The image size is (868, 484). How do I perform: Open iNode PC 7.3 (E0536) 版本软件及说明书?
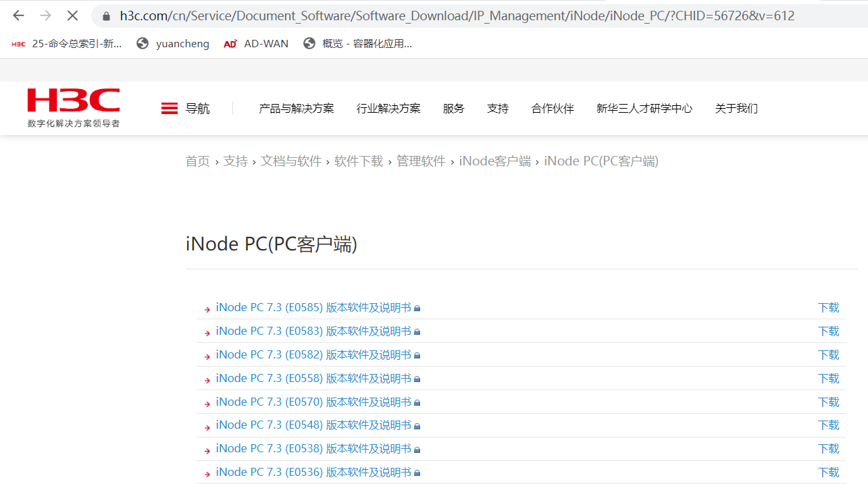click(x=313, y=473)
